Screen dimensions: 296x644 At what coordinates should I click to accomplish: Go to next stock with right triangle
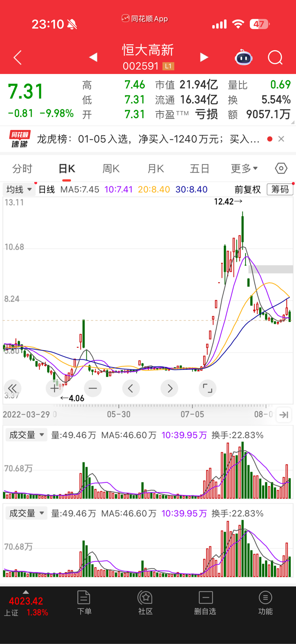[x=204, y=57]
